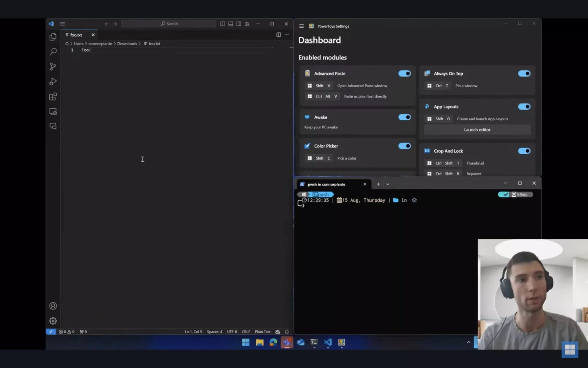Open the Accounts icon in VS Code sidebar

tap(53, 306)
